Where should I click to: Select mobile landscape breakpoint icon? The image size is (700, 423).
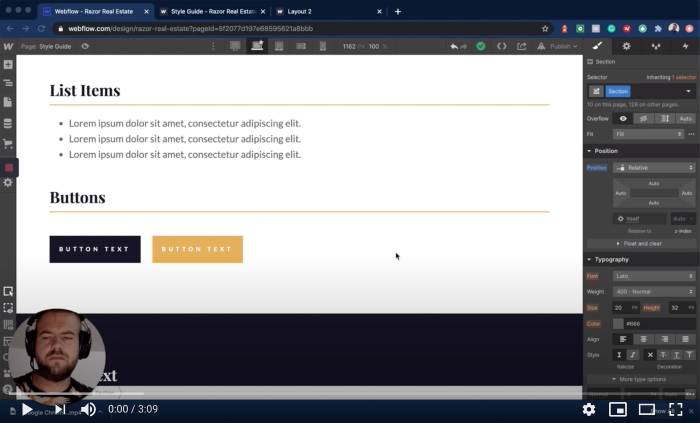[x=301, y=46]
